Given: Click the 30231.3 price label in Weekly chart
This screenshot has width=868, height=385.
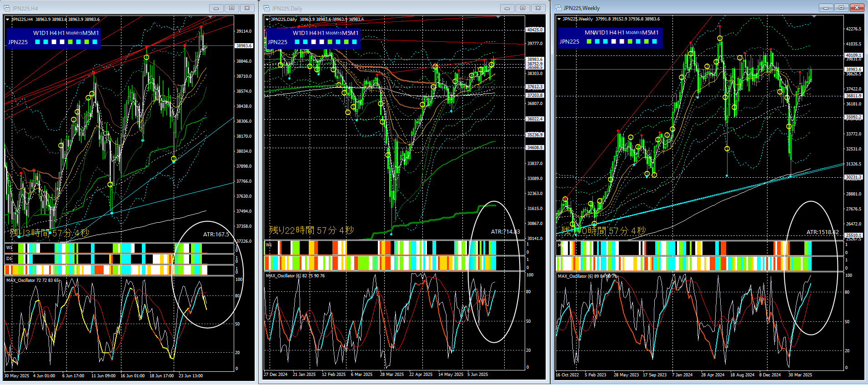Looking at the screenshot, I should pyautogui.click(x=853, y=177).
